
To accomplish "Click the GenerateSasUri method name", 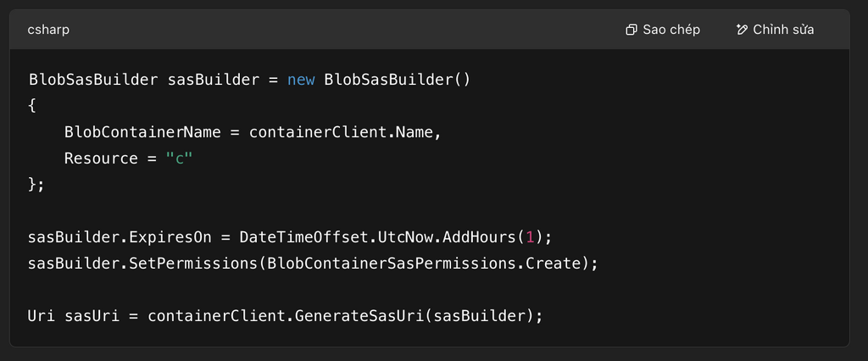I will pos(359,316).
